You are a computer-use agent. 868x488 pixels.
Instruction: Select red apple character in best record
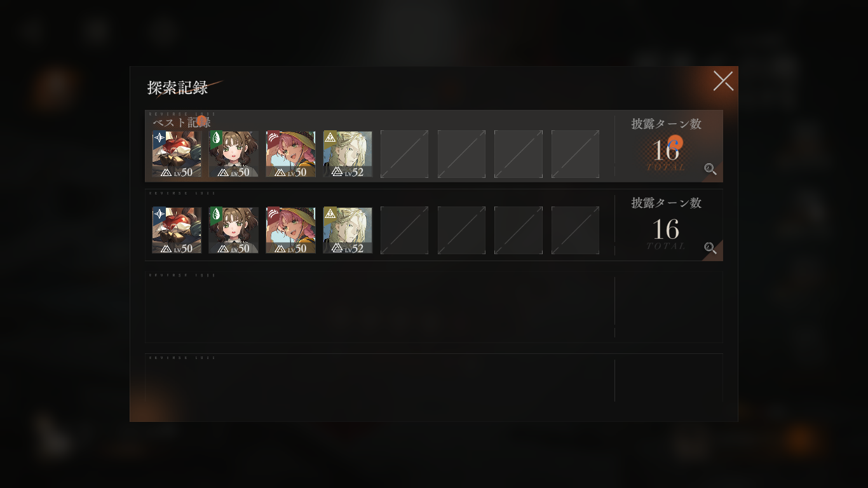click(177, 154)
